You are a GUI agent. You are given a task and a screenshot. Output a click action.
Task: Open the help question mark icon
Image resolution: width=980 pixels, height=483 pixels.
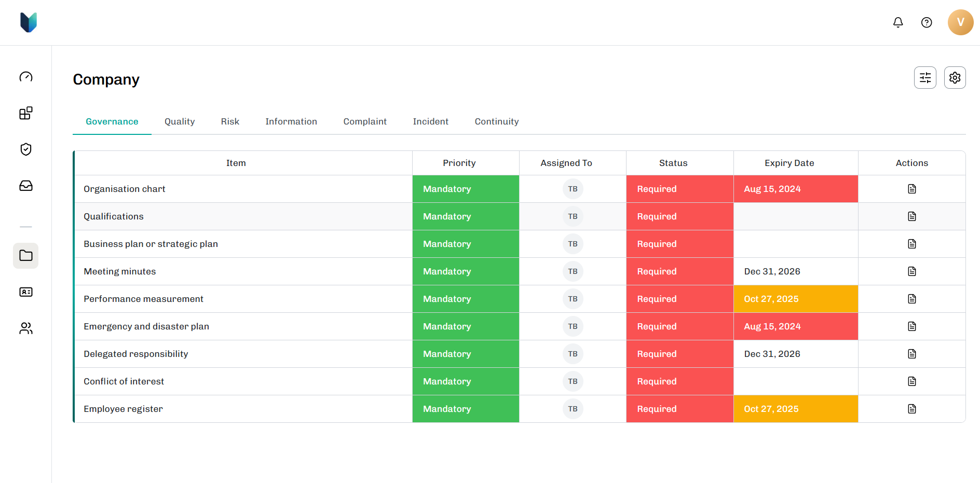pos(927,22)
